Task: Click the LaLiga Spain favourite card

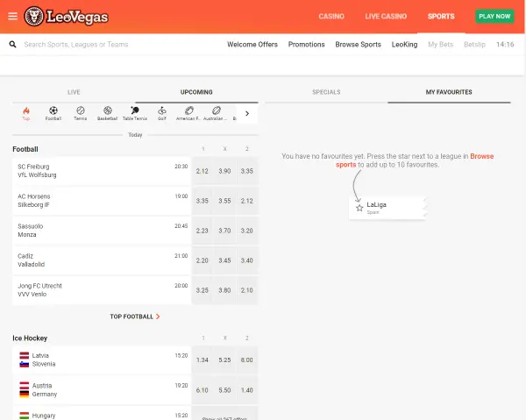Action: click(x=387, y=208)
